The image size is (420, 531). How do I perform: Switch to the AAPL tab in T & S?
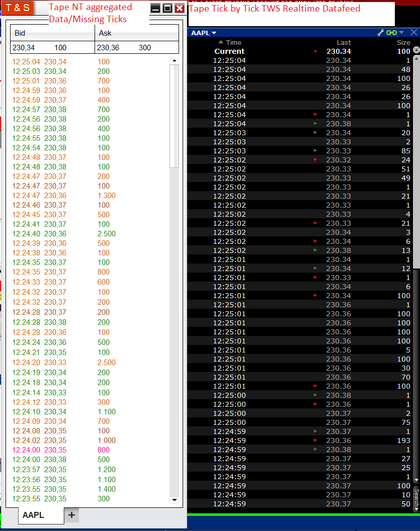41,515
